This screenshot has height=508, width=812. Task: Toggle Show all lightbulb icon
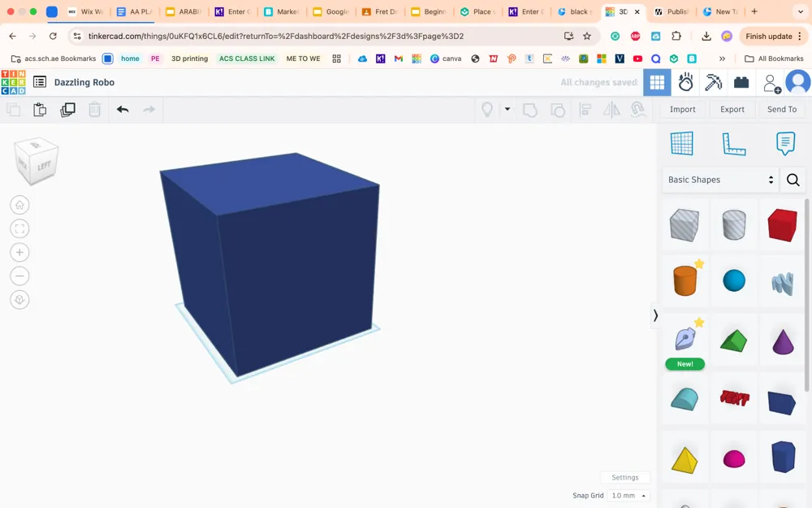[487, 110]
